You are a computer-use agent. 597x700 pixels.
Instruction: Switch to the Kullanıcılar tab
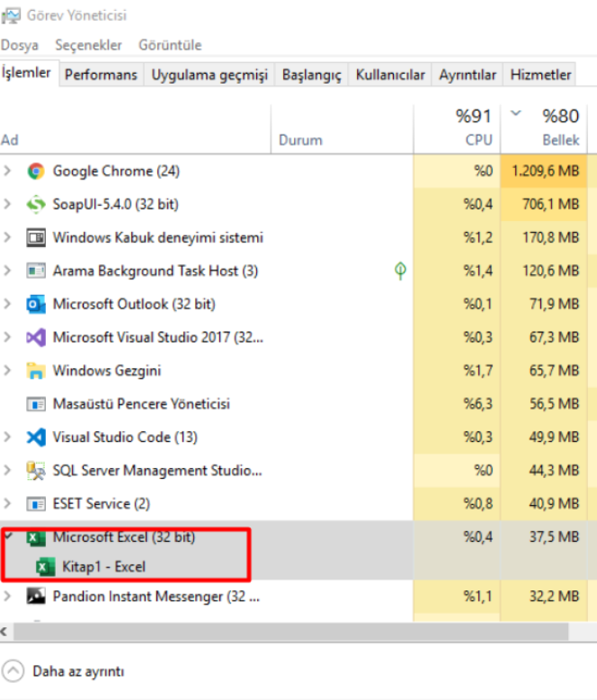pos(390,75)
